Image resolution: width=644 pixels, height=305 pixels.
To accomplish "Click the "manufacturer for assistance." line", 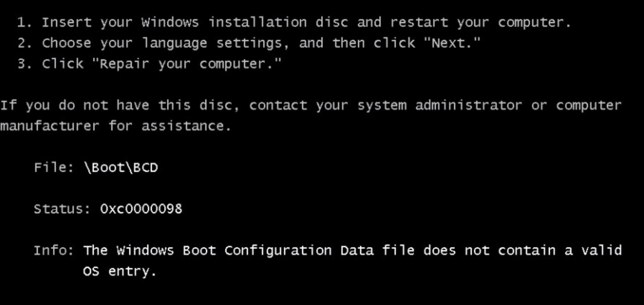I will (115, 126).
